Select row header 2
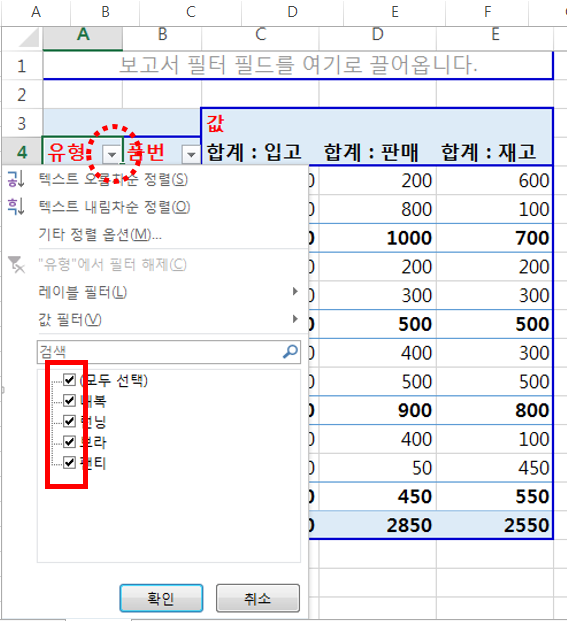This screenshot has width=567, height=621. (x=22, y=94)
